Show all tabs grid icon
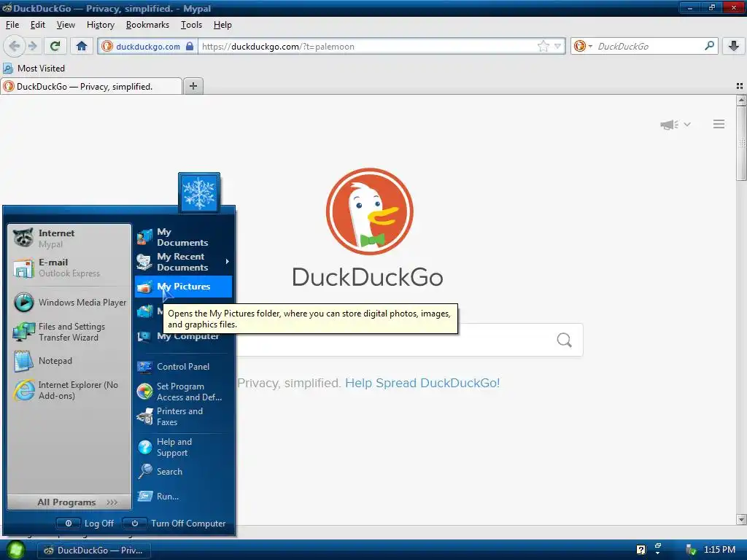 740,86
